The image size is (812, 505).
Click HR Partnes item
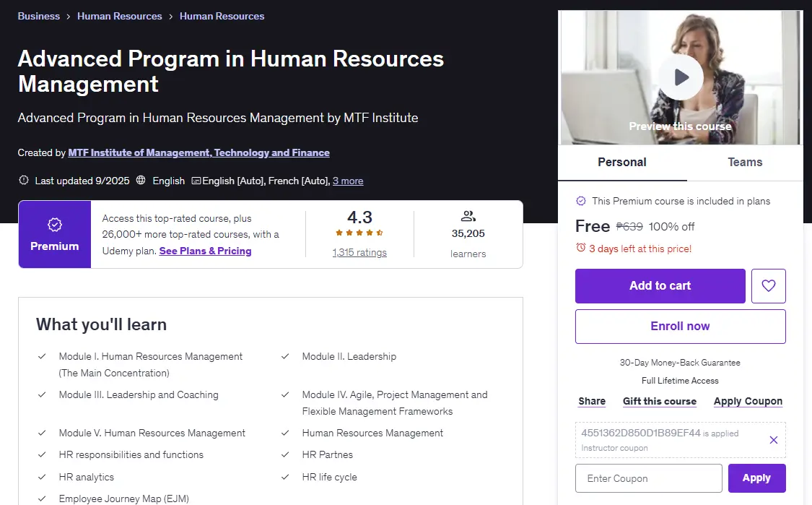[x=327, y=454]
